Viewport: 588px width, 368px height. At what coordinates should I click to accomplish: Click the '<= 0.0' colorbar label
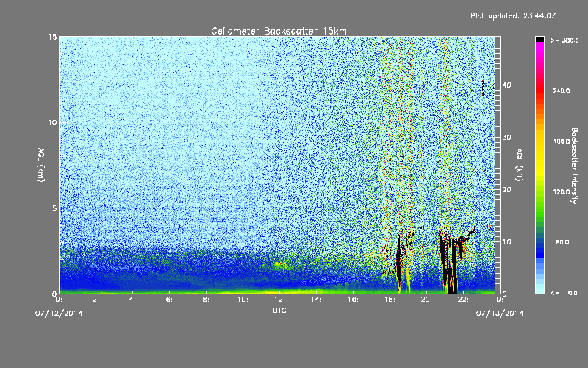564,293
